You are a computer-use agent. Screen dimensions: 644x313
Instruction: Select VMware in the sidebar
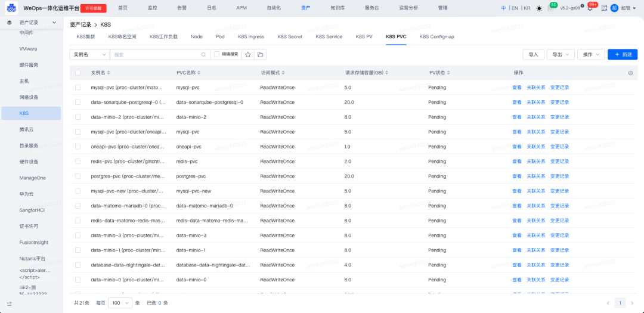click(x=29, y=49)
